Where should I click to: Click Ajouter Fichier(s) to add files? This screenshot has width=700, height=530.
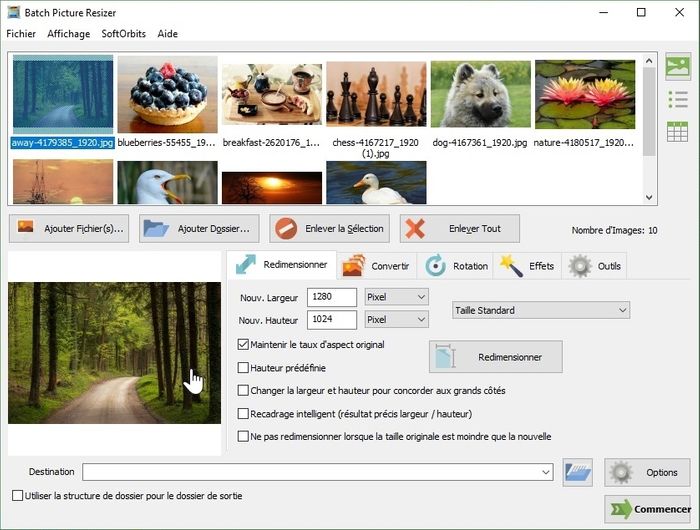coord(69,228)
